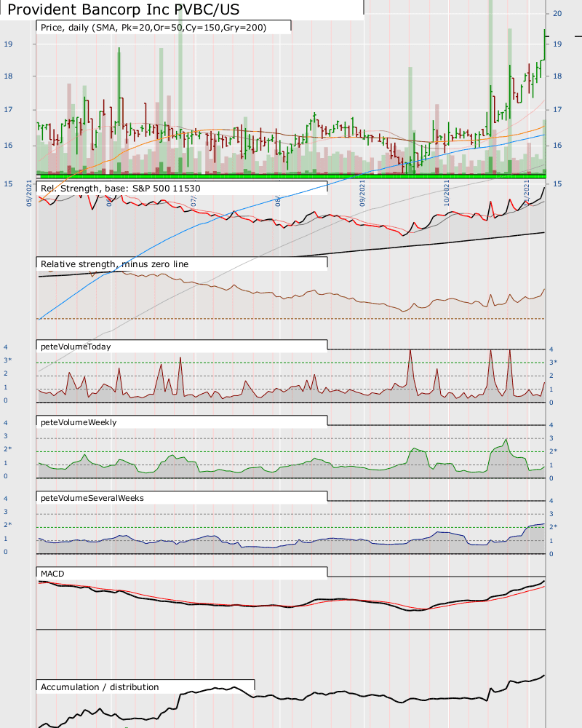This screenshot has width=582, height=728.
Task: Click the 16 price label on right axis
Action: (557, 146)
